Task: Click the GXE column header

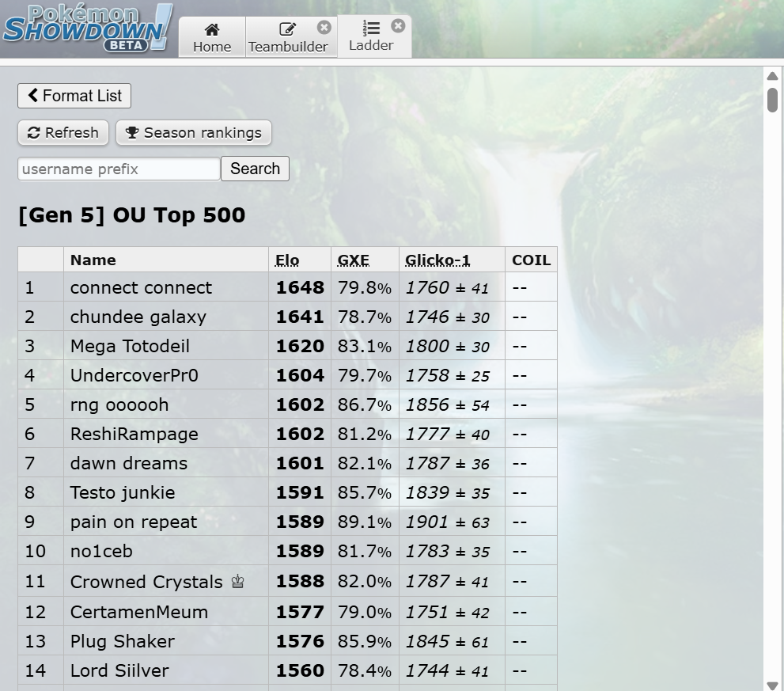Action: (x=353, y=260)
